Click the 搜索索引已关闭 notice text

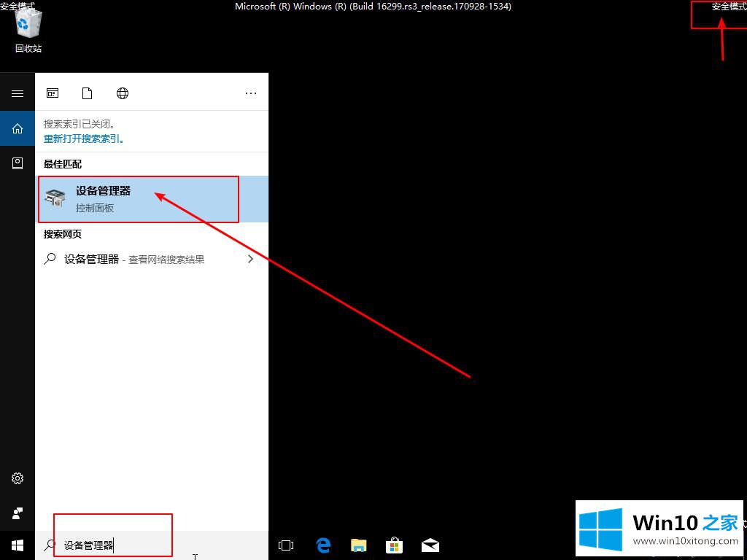[x=79, y=124]
